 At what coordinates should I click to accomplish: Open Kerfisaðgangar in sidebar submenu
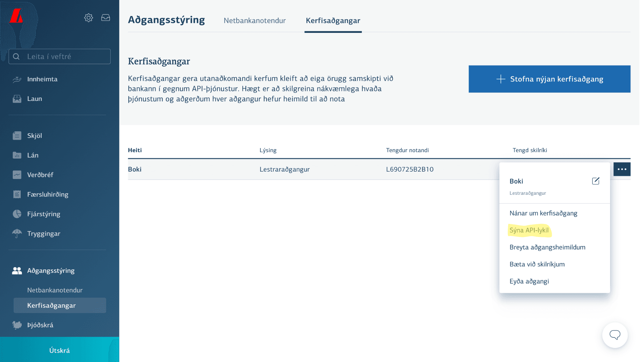click(x=60, y=305)
